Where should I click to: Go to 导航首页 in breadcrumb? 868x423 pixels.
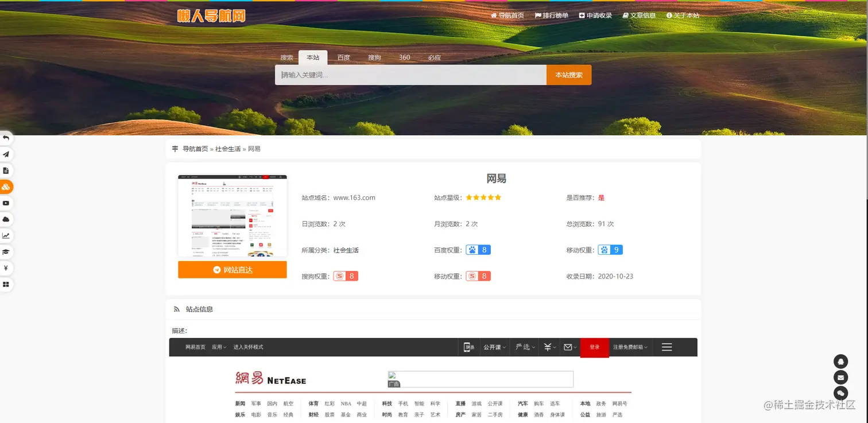195,149
